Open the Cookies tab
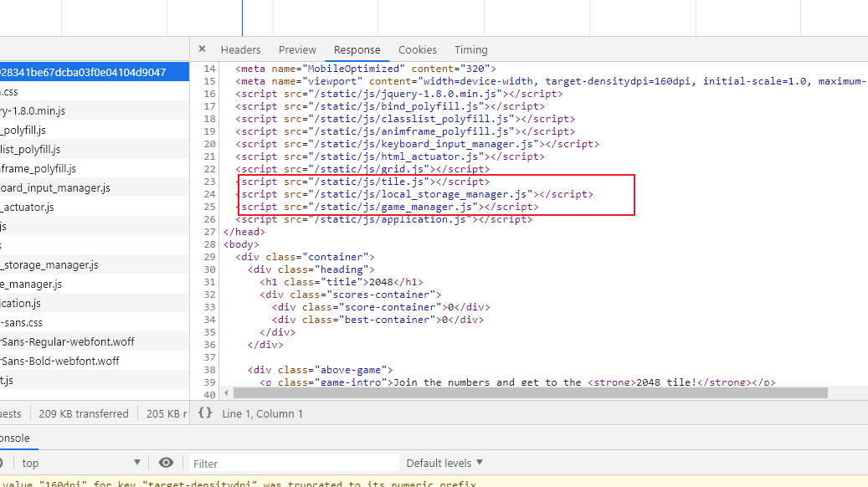This screenshot has height=487, width=868. (418, 50)
